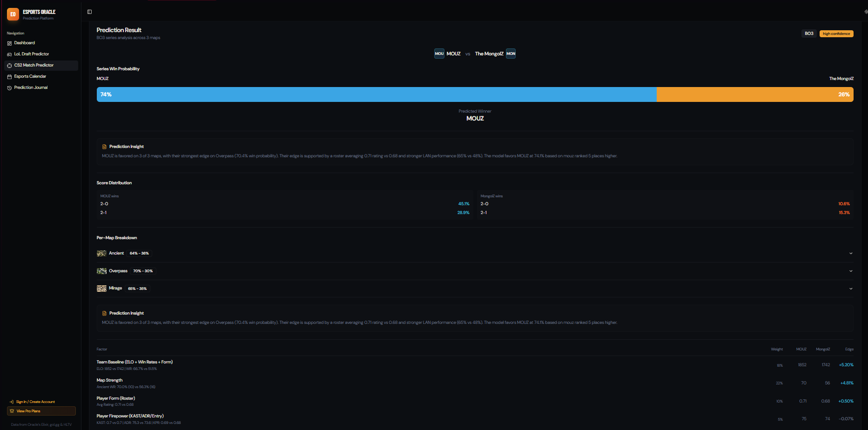Click the Prediction Insight icon above Score Distribution

pos(104,147)
